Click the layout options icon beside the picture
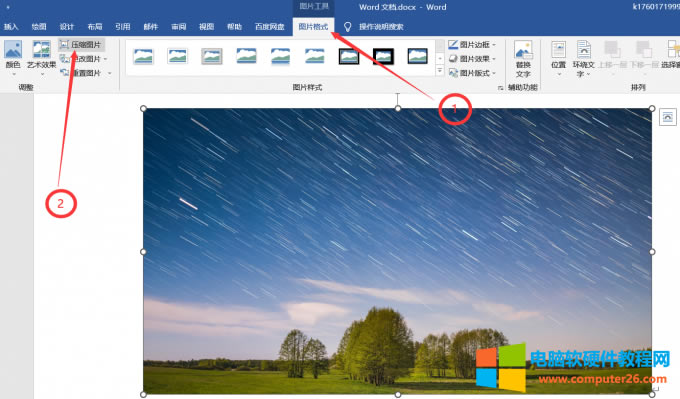The height and width of the screenshot is (399, 680). click(667, 117)
